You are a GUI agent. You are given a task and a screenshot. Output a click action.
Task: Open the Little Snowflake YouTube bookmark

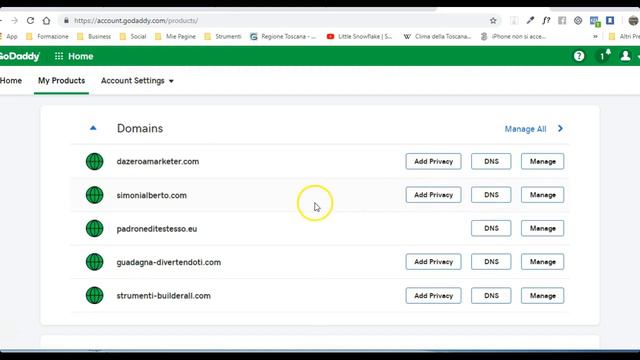coord(360,36)
